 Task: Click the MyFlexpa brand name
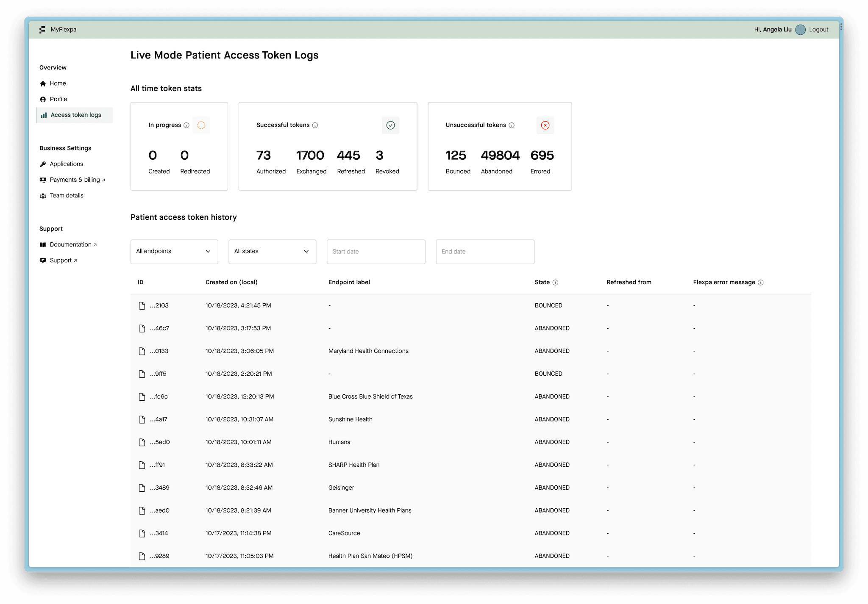point(64,30)
